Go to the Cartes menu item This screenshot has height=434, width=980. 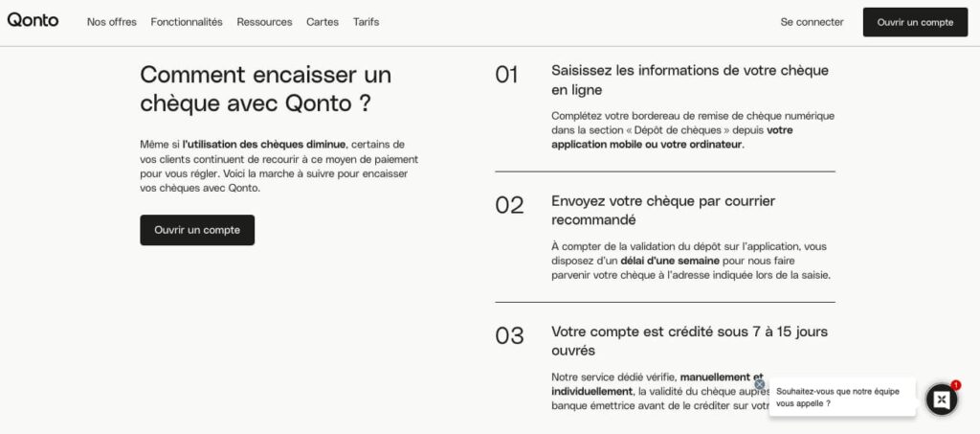323,22
